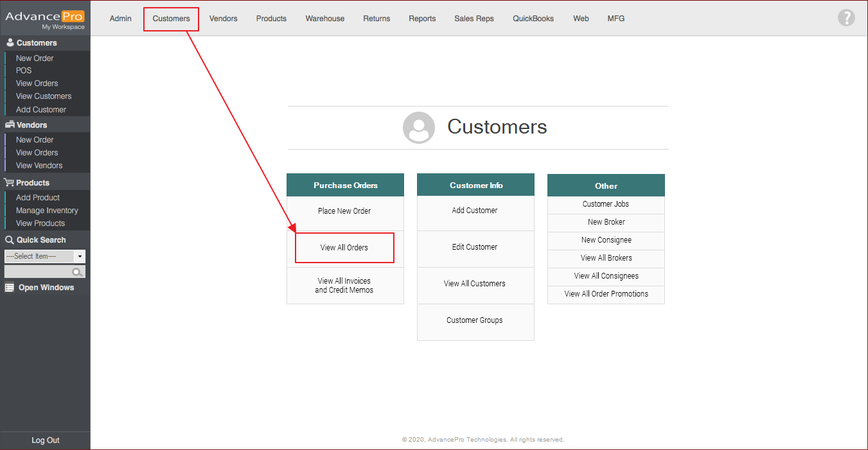Click Place New Order button
This screenshot has height=450, width=868.
pyautogui.click(x=344, y=211)
